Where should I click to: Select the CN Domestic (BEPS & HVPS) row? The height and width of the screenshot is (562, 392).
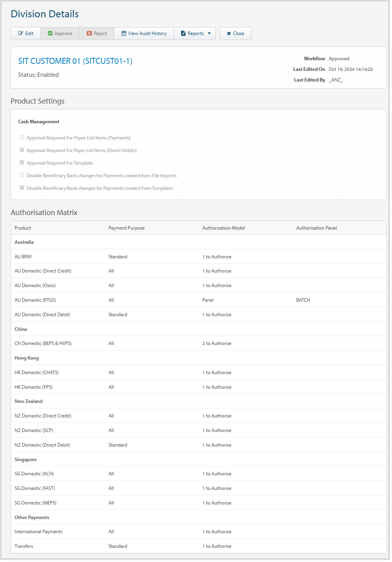point(158,343)
